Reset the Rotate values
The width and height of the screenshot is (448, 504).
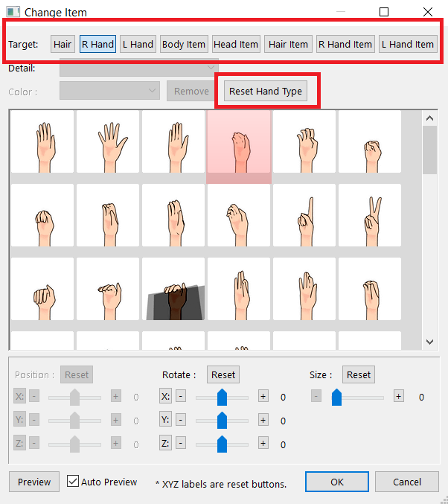coord(223,374)
